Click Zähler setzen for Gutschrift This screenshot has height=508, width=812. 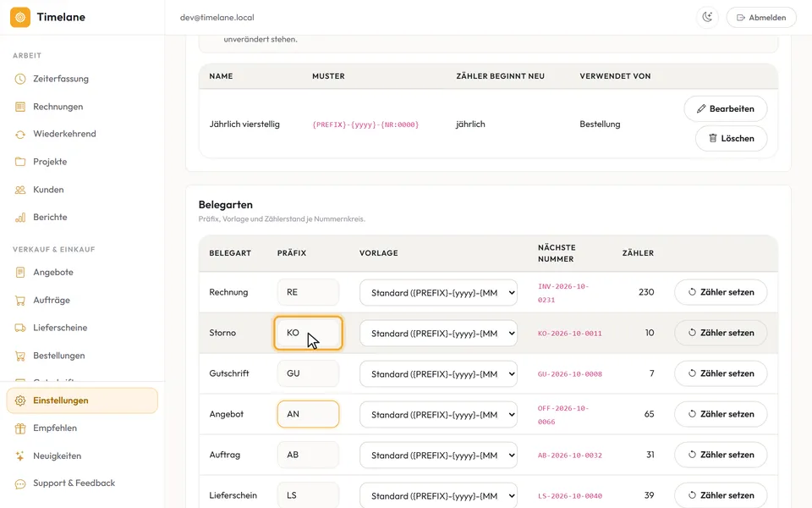[x=721, y=373]
